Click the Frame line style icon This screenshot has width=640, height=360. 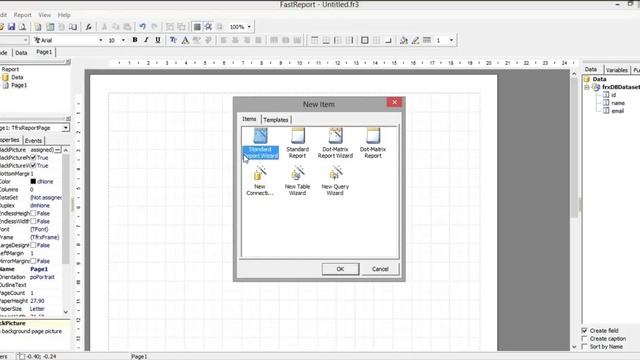pyautogui.click(x=427, y=40)
